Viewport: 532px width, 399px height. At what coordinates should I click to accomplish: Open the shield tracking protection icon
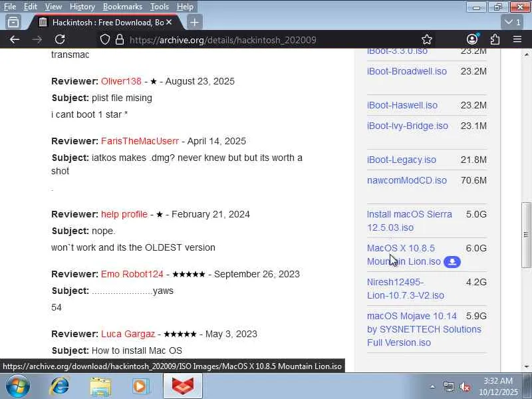pos(105,40)
